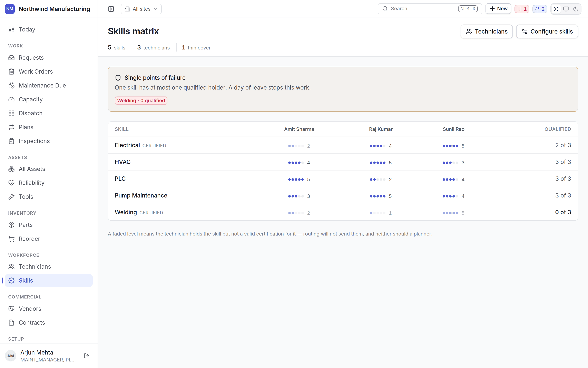
Task: Click the Reliability heart-pulse icon
Action: point(11,183)
